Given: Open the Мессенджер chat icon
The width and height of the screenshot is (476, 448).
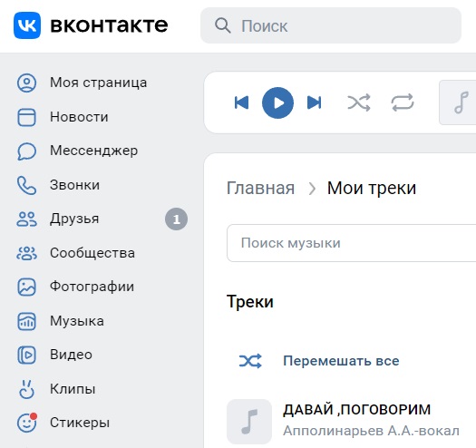Looking at the screenshot, I should coord(26,151).
